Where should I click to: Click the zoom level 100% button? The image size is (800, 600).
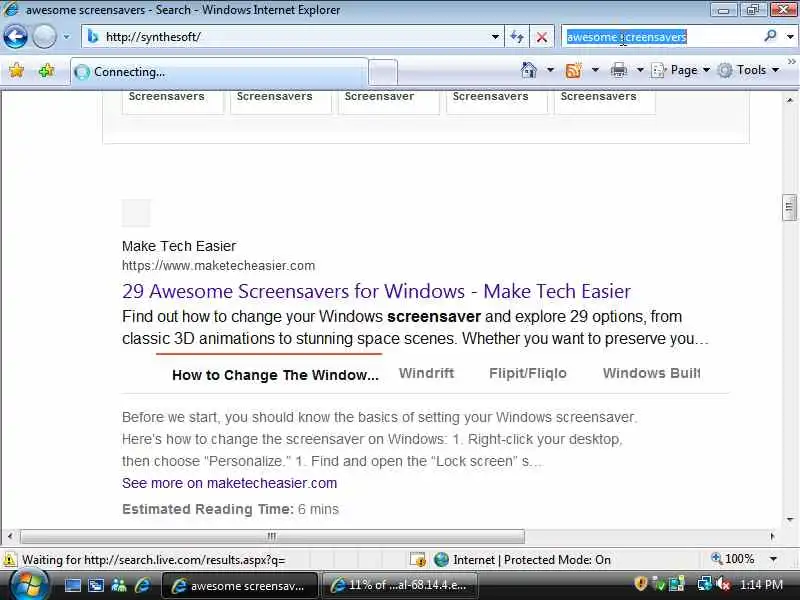733,559
